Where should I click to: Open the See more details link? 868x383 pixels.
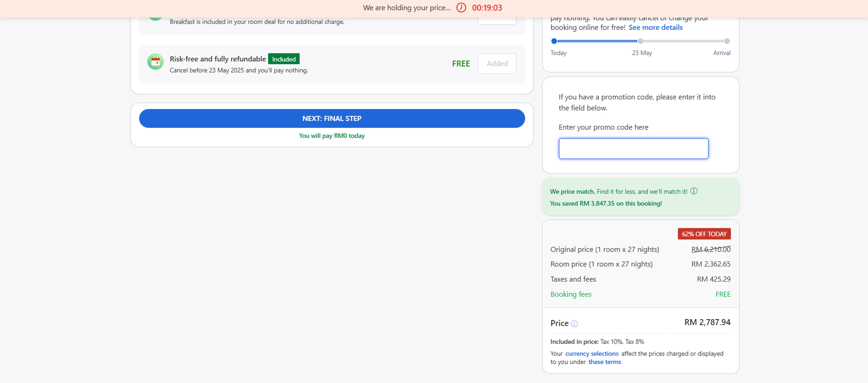(x=655, y=27)
